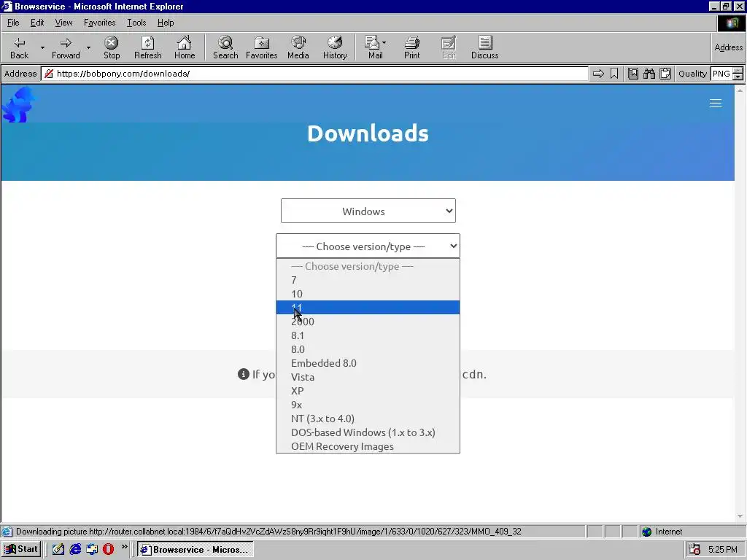Open the Forward button history dropdown arrow

88,47
